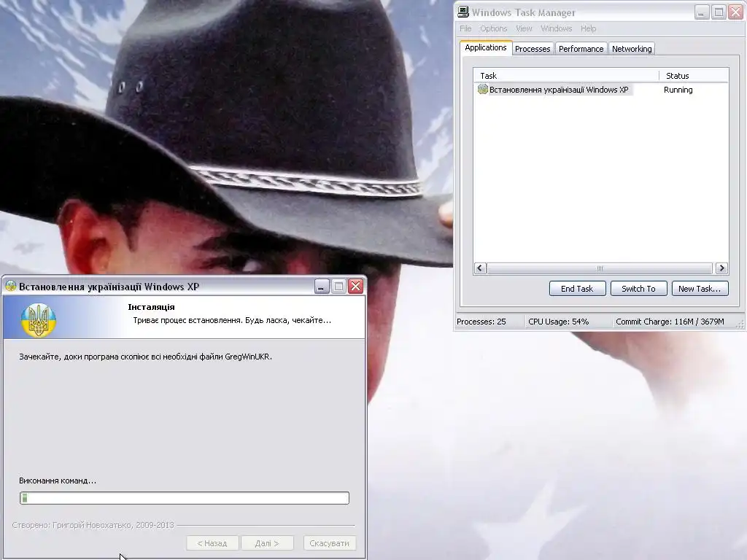747x560 pixels.
Task: Click 'Commit Charge: 116M / 3679M' status entry
Action: [670, 322]
